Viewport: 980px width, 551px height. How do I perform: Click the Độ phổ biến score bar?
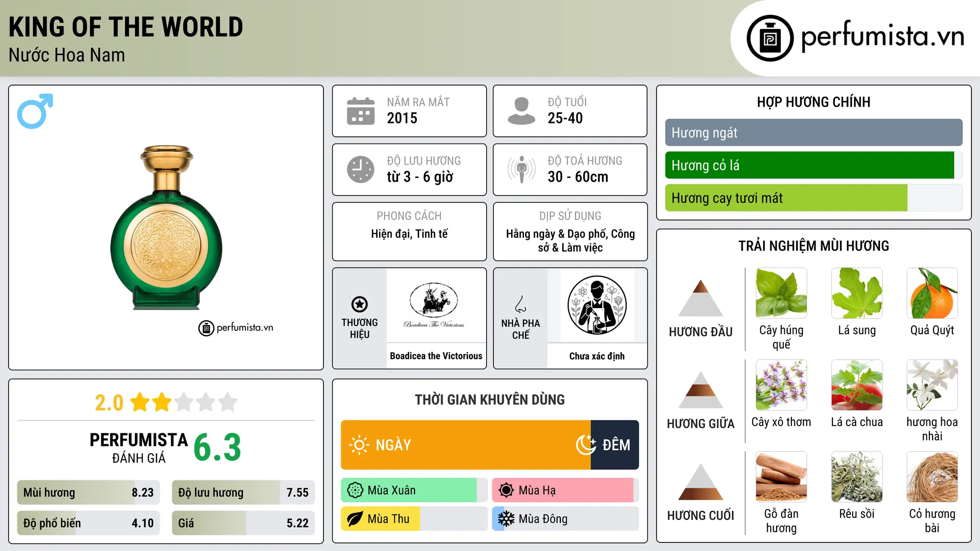click(x=89, y=523)
